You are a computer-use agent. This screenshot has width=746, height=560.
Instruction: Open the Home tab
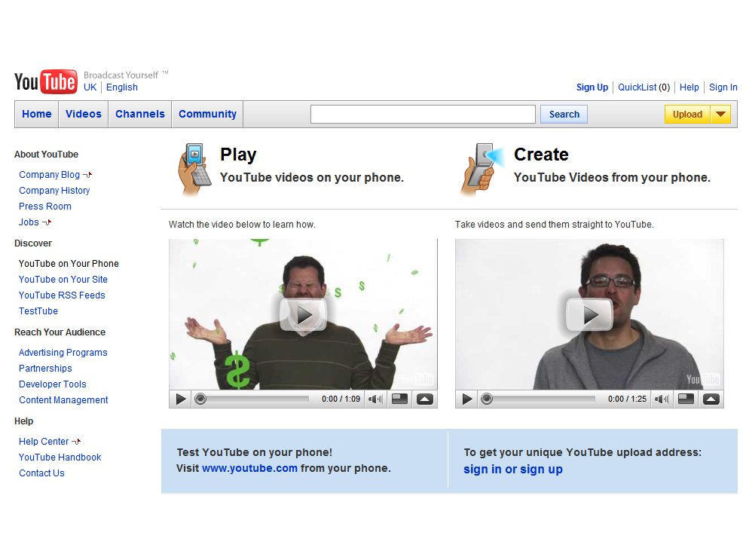tap(37, 115)
